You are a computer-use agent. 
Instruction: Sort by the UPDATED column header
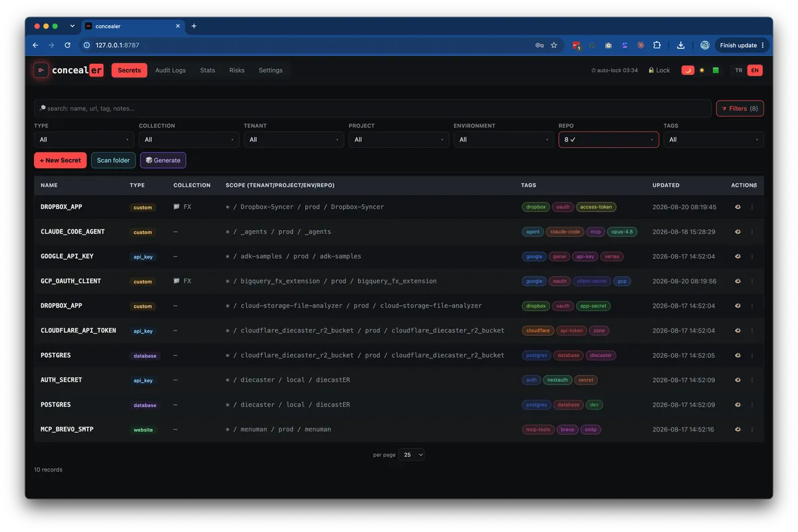tap(666, 185)
